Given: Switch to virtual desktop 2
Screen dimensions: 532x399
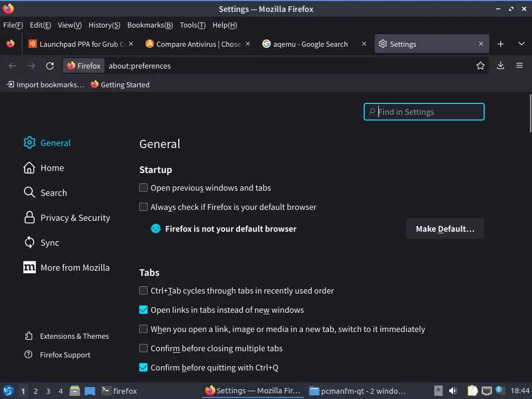Looking at the screenshot, I should point(36,391).
